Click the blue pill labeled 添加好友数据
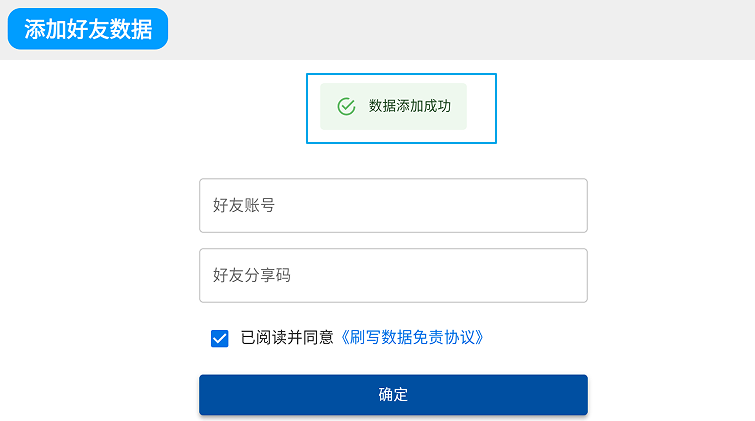The height and width of the screenshot is (421, 755). 88,29
